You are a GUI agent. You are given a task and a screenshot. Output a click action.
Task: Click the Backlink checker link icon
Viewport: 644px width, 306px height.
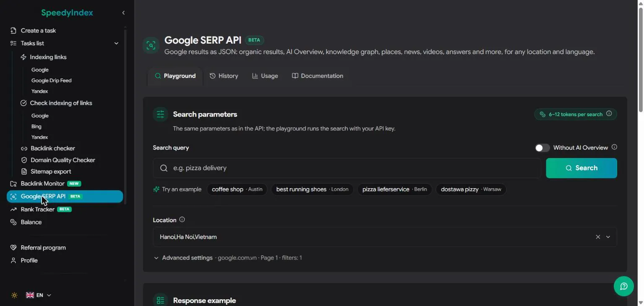coord(24,148)
